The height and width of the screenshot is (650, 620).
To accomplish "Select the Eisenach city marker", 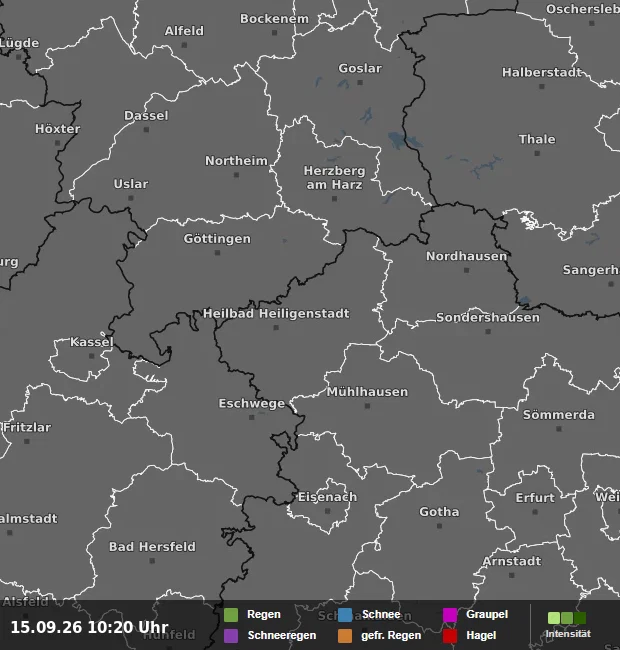I will coord(327,511).
